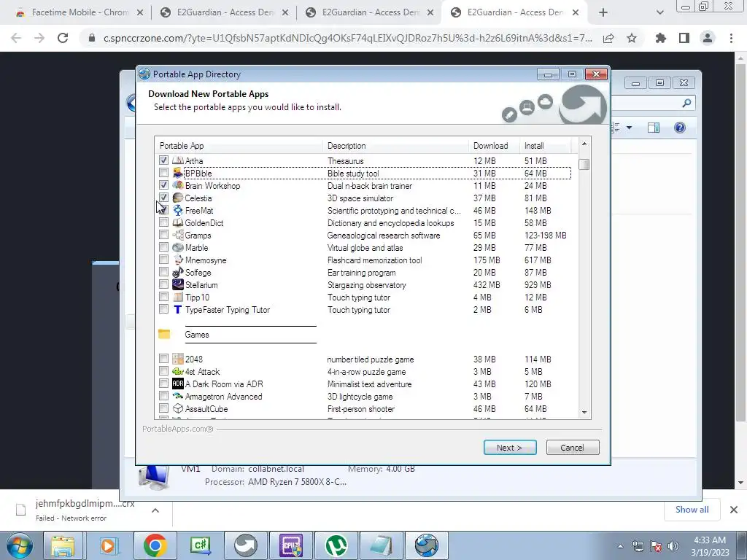Sort by Download column header
This screenshot has width=747, height=560.
coord(494,146)
